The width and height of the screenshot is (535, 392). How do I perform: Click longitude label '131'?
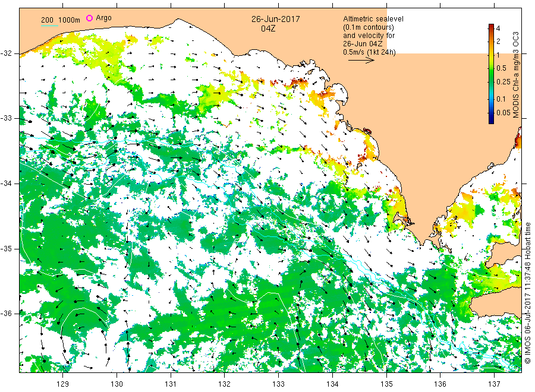click(x=171, y=384)
